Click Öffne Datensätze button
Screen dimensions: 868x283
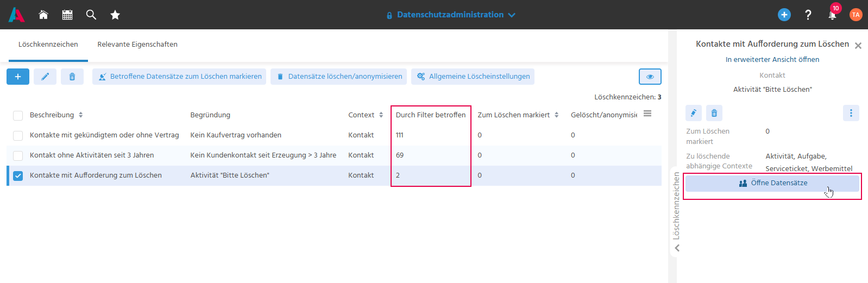(772, 183)
